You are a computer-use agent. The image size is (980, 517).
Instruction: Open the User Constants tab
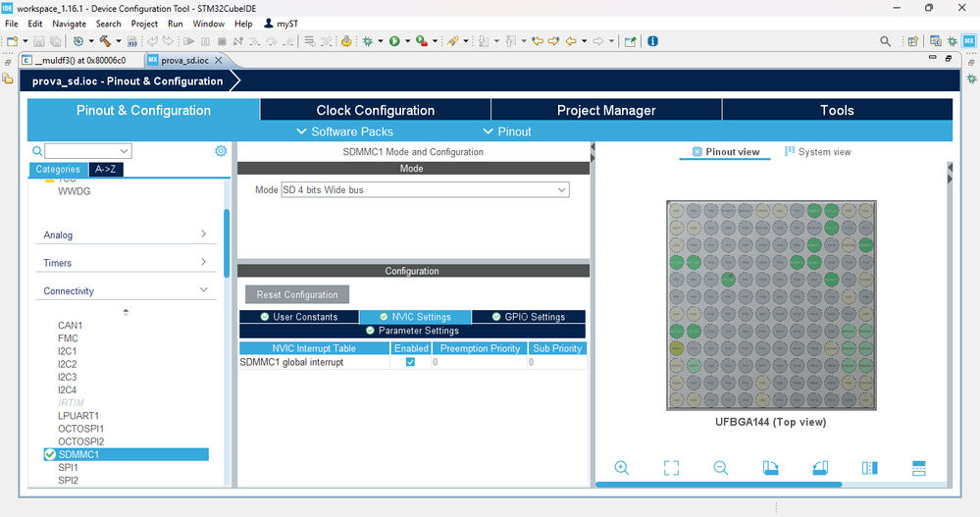(x=299, y=316)
